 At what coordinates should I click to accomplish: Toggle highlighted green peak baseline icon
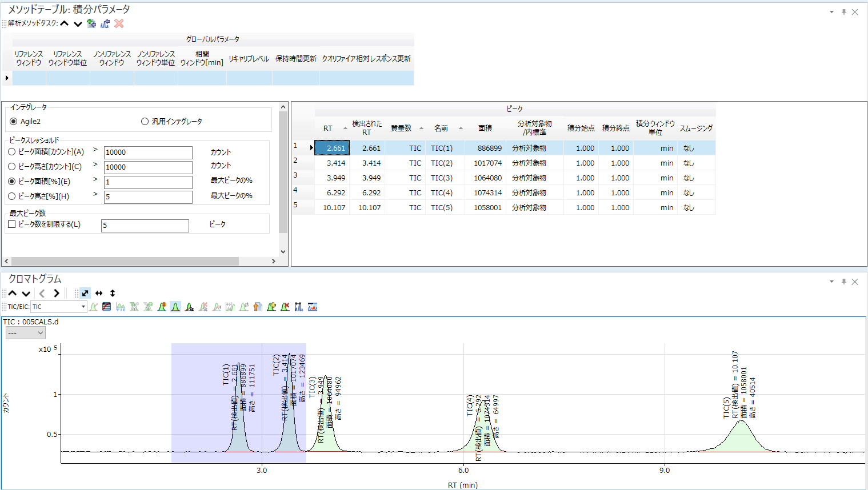coord(175,307)
